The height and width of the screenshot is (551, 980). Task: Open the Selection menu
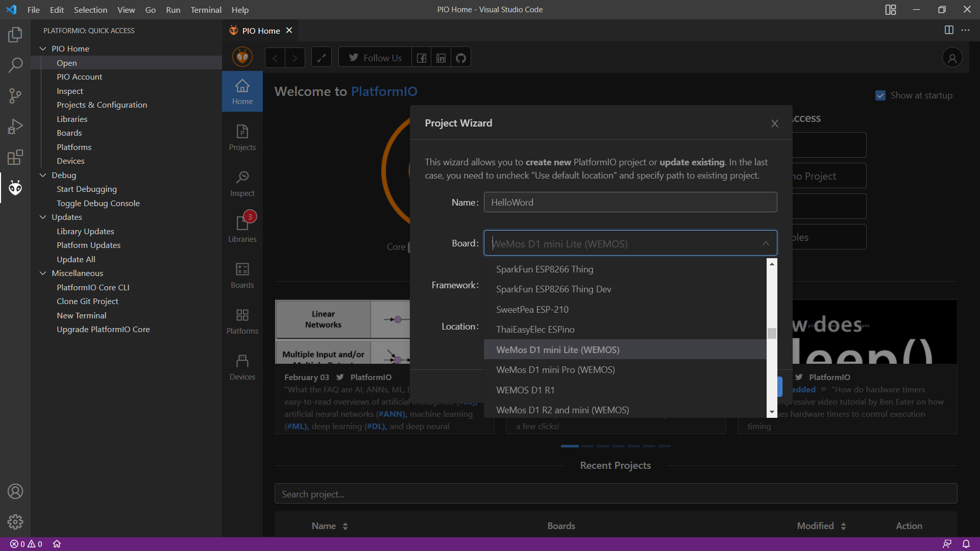(x=90, y=10)
